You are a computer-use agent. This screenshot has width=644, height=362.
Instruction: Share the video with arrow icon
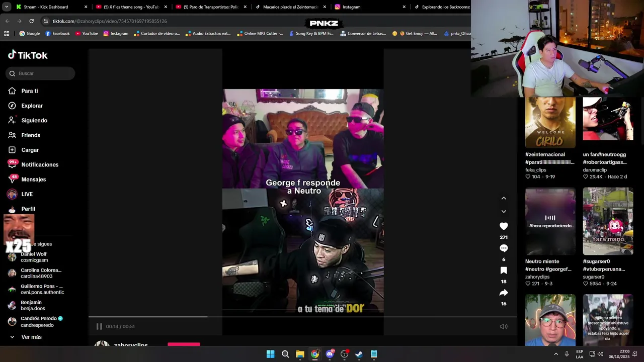504,293
